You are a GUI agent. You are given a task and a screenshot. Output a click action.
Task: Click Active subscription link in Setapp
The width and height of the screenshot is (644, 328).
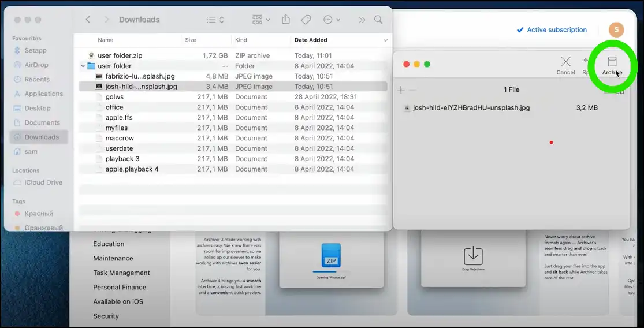click(552, 29)
